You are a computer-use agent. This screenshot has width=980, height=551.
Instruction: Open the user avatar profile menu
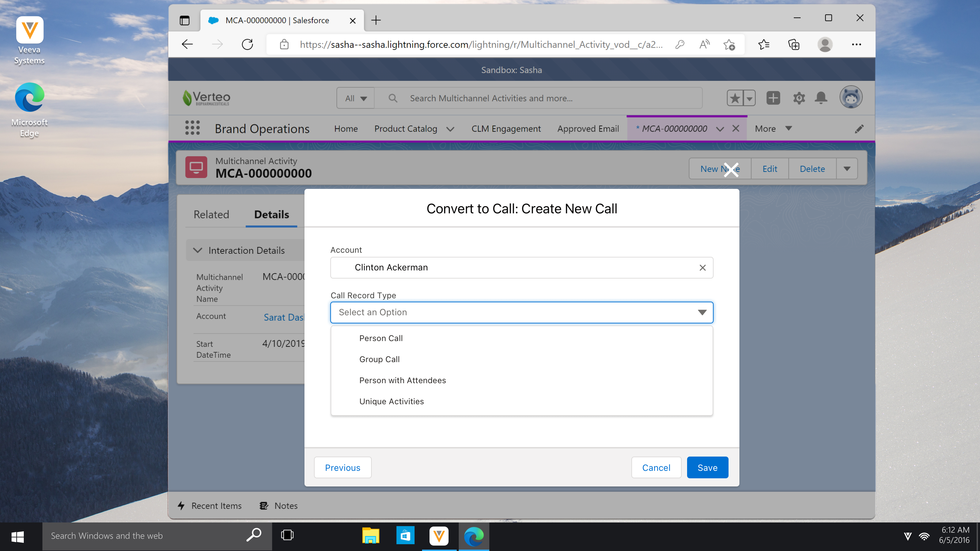pos(850,97)
